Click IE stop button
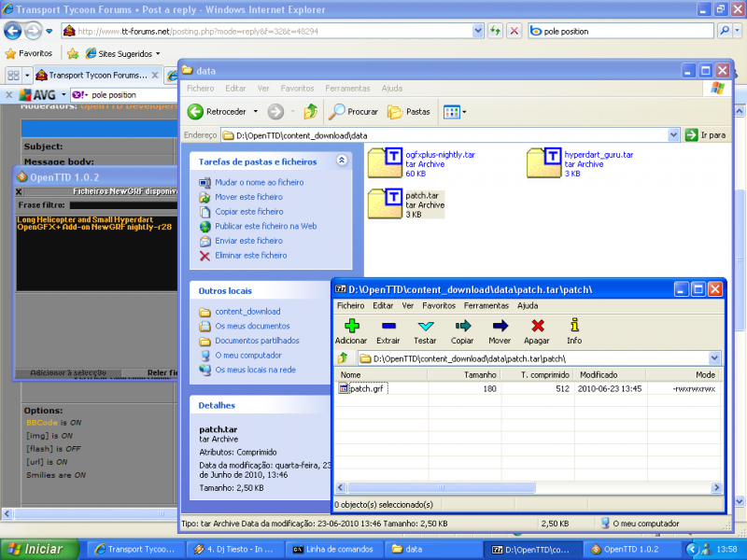 [514, 32]
